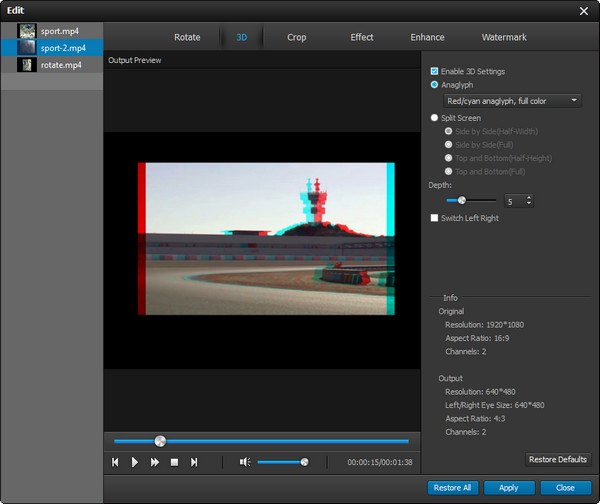Click the Output Preview label

[x=135, y=60]
